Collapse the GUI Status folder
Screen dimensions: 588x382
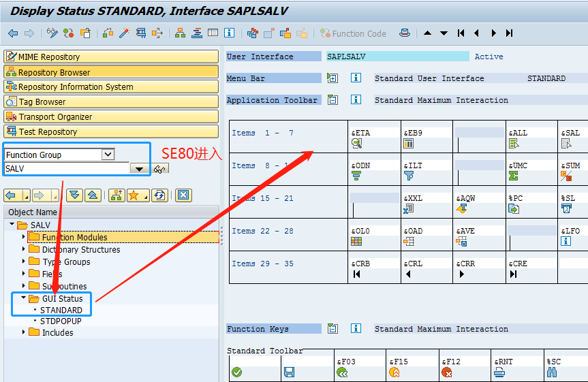(24, 298)
